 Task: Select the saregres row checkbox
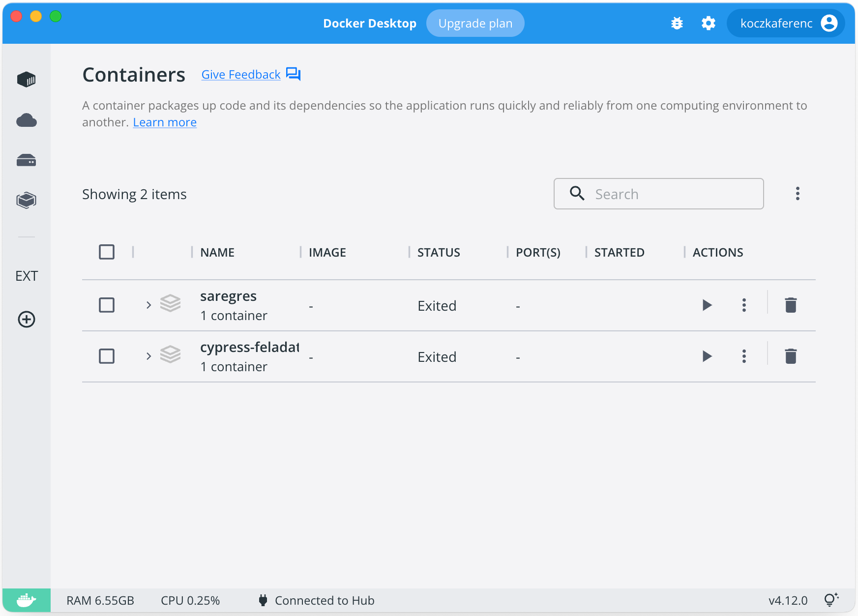(x=107, y=305)
